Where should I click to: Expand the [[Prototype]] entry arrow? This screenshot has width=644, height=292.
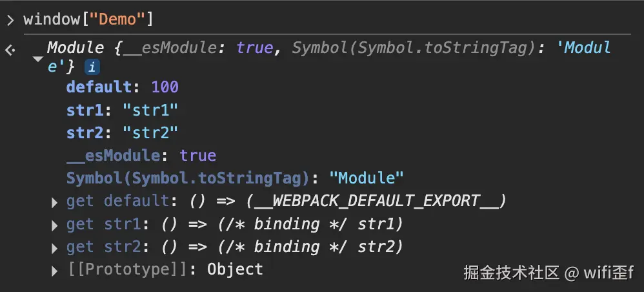[x=55, y=271]
